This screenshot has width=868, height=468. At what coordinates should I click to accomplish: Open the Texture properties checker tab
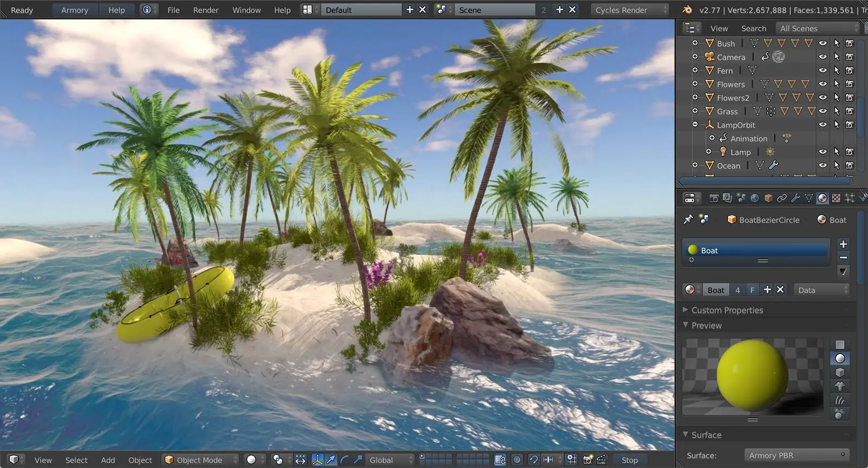pos(836,198)
